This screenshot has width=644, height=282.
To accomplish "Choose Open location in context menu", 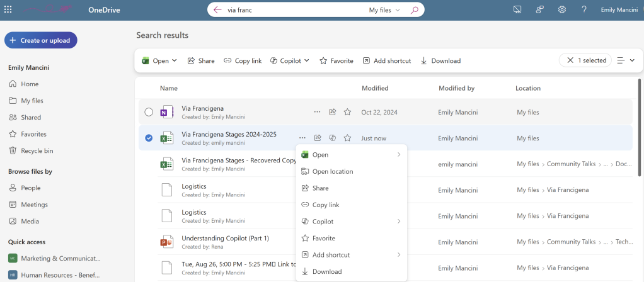I will coord(351,171).
